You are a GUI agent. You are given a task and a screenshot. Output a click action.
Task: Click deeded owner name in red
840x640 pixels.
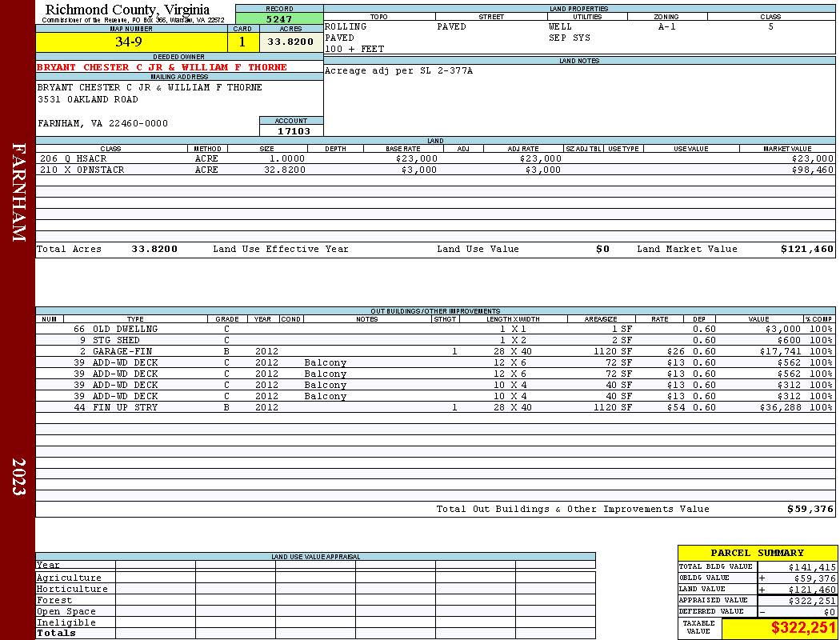(162, 67)
